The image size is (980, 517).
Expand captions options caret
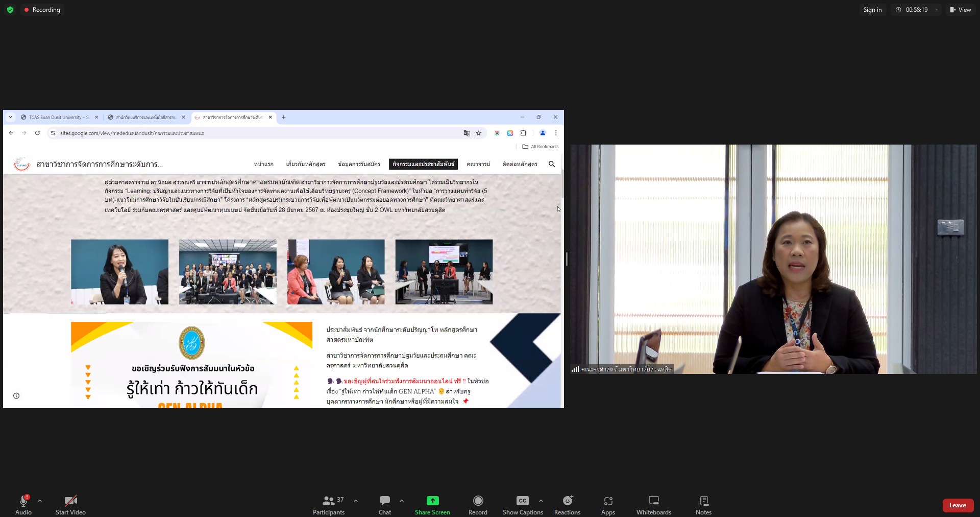pyautogui.click(x=541, y=501)
